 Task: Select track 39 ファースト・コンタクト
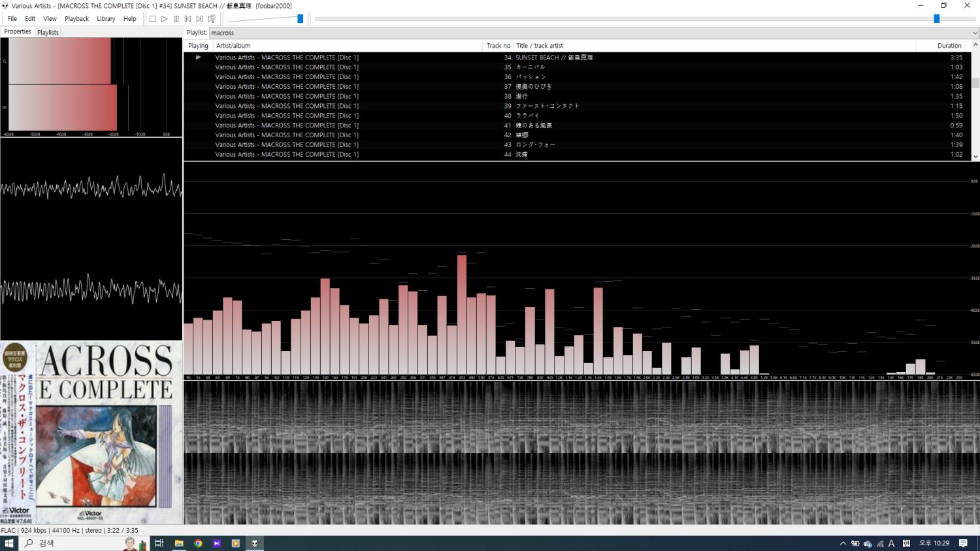577,106
